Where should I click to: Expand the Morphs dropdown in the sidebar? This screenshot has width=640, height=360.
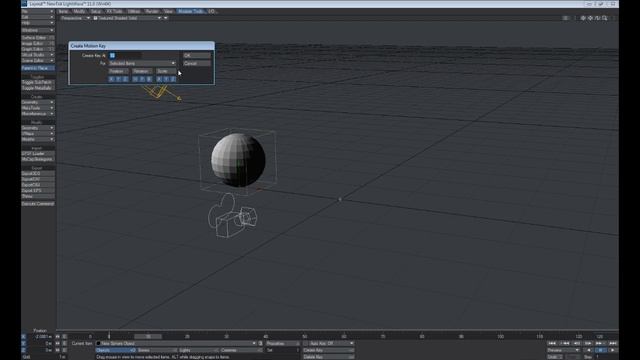pos(38,139)
